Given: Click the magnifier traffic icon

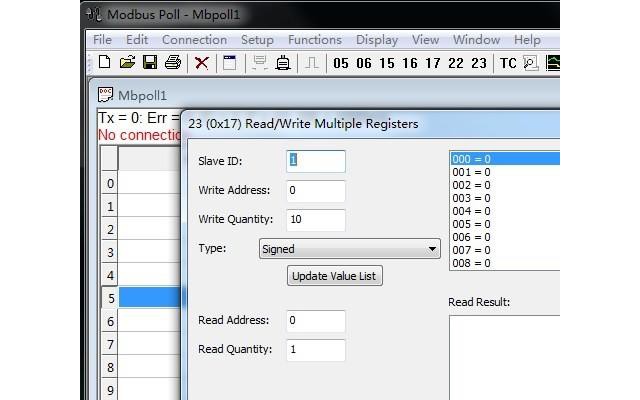Looking at the screenshot, I should (531, 63).
